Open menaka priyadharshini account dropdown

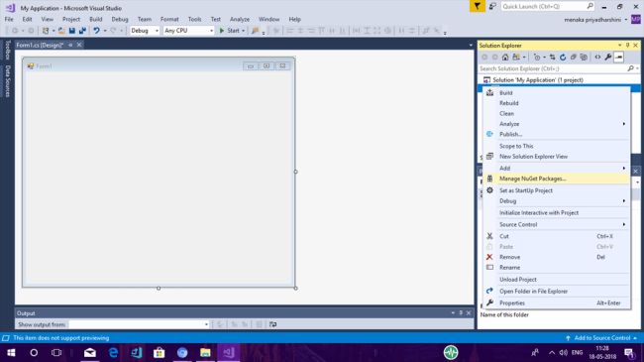pos(595,20)
